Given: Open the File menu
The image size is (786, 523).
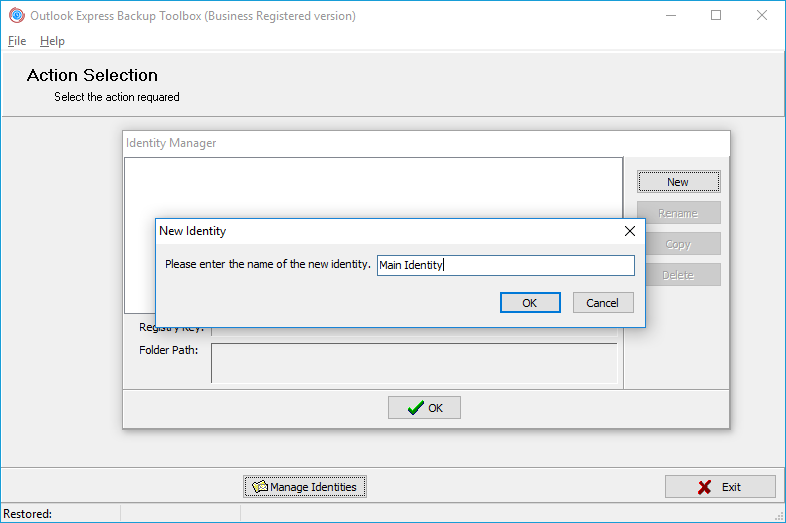Looking at the screenshot, I should point(17,41).
